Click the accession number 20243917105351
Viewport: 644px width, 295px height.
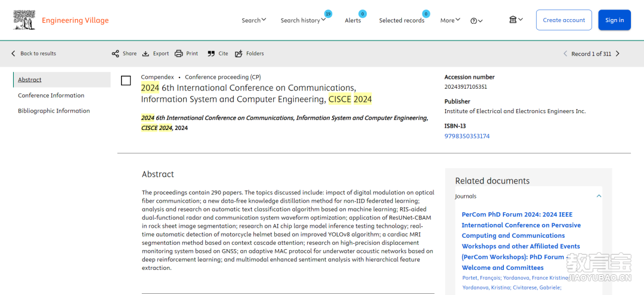[466, 86]
